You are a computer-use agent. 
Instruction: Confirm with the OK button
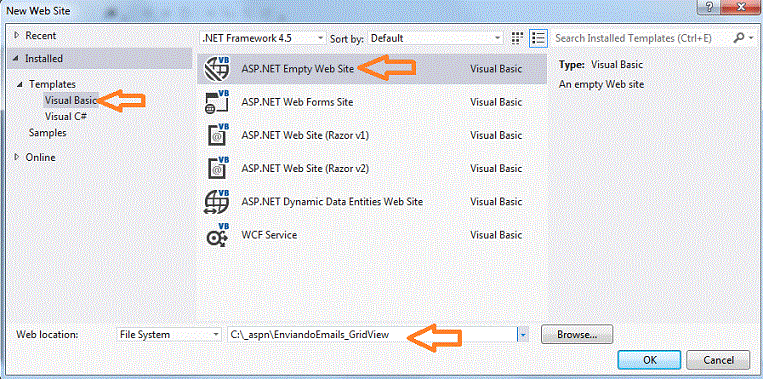click(x=650, y=360)
